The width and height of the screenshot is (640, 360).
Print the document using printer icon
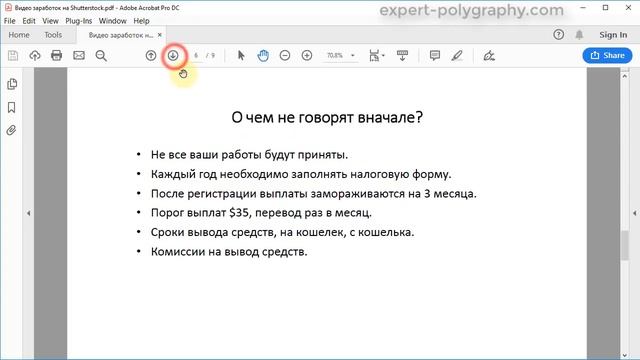[56, 56]
